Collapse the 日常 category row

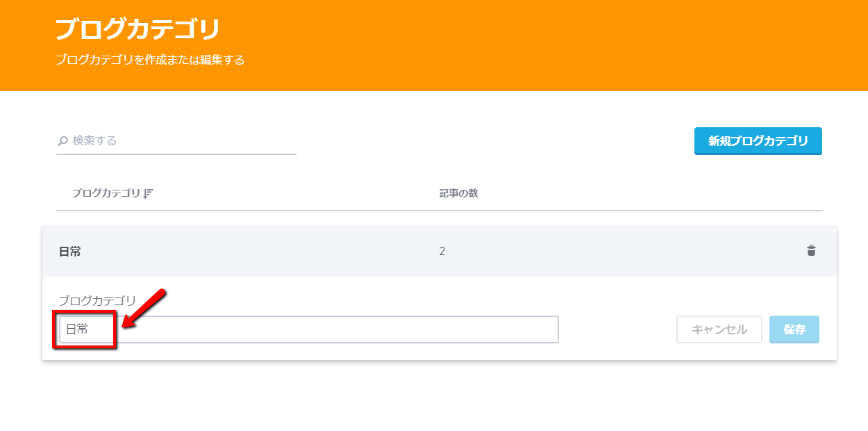point(278,251)
